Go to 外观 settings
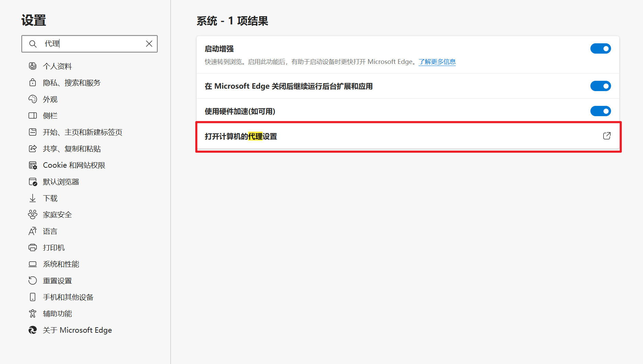The image size is (643, 364). (x=50, y=99)
